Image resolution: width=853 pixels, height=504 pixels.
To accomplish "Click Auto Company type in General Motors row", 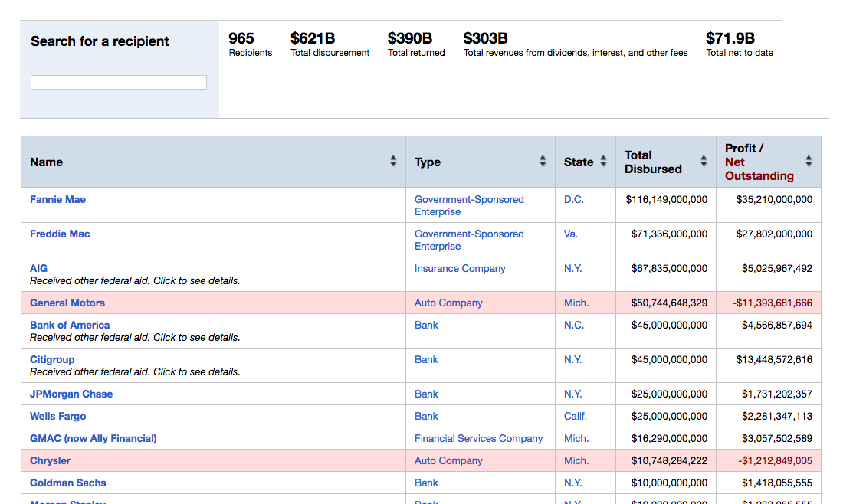I will pyautogui.click(x=448, y=303).
